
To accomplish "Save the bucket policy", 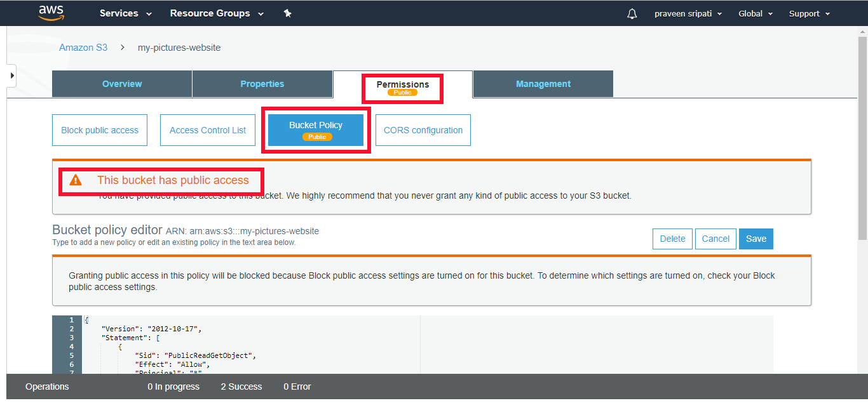I will (756, 239).
